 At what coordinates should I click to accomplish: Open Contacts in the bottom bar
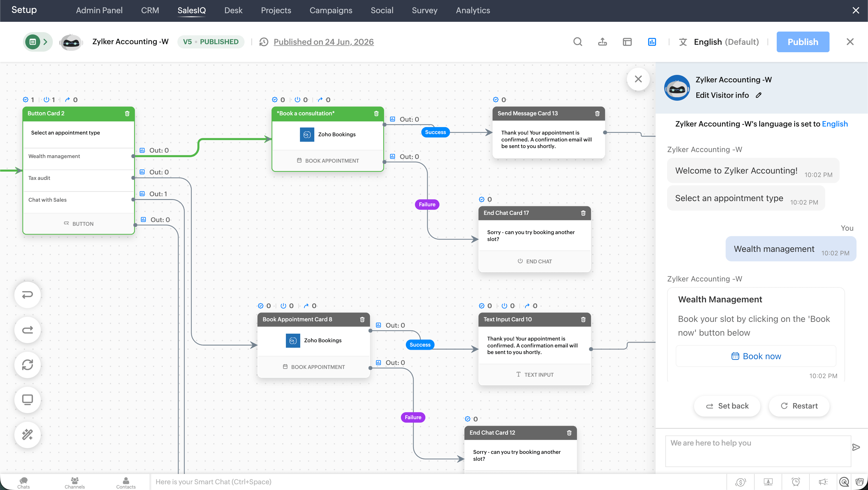pyautogui.click(x=126, y=483)
